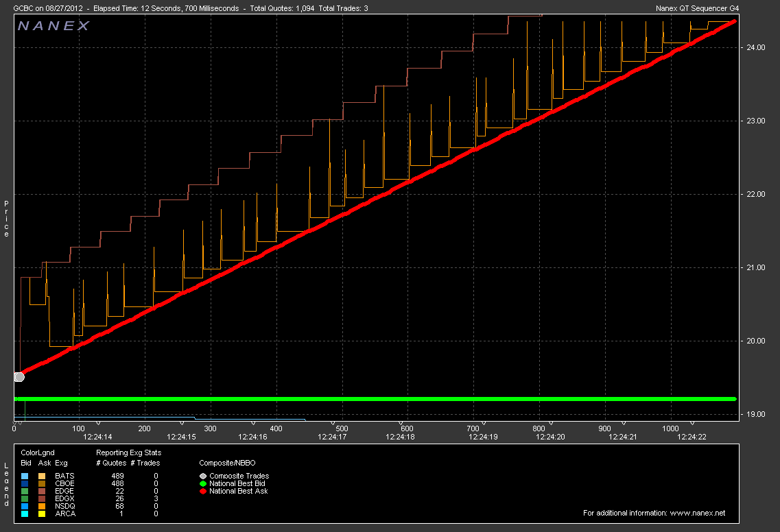Click the 500 sequence axis label
This screenshot has width=780, height=532.
[x=342, y=428]
